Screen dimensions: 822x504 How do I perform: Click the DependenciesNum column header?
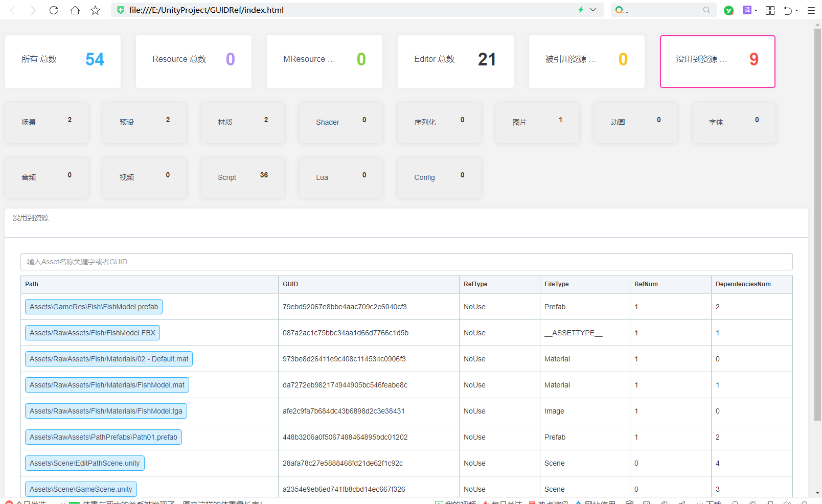(x=751, y=284)
